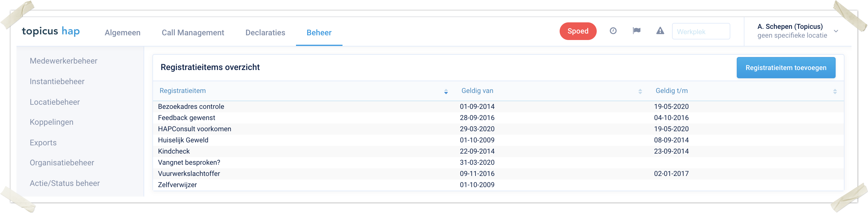Focus the Werkplek input field
Viewport: 868px width, 213px height.
coord(701,32)
